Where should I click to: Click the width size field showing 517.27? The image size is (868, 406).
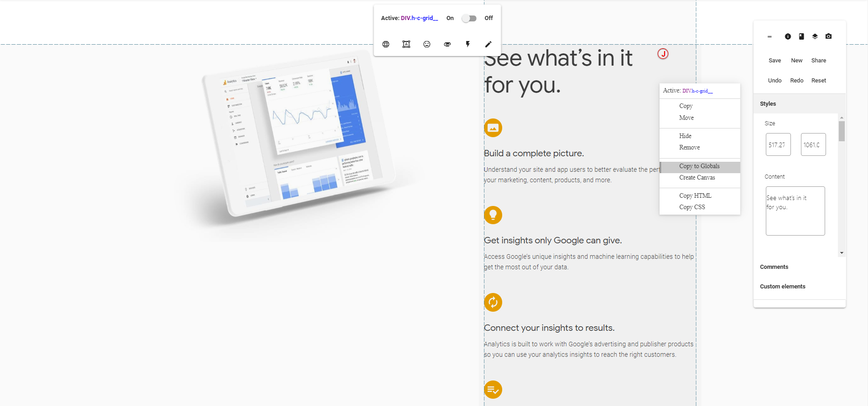click(x=778, y=144)
